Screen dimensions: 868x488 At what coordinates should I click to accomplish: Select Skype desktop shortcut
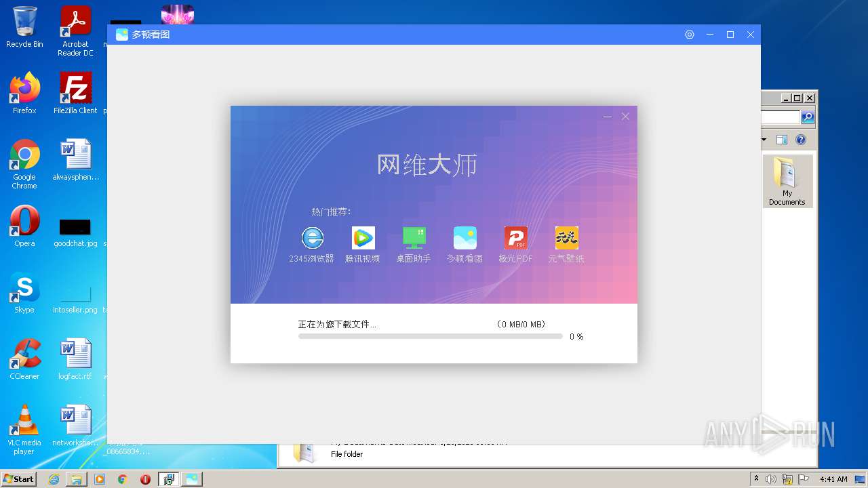point(24,292)
